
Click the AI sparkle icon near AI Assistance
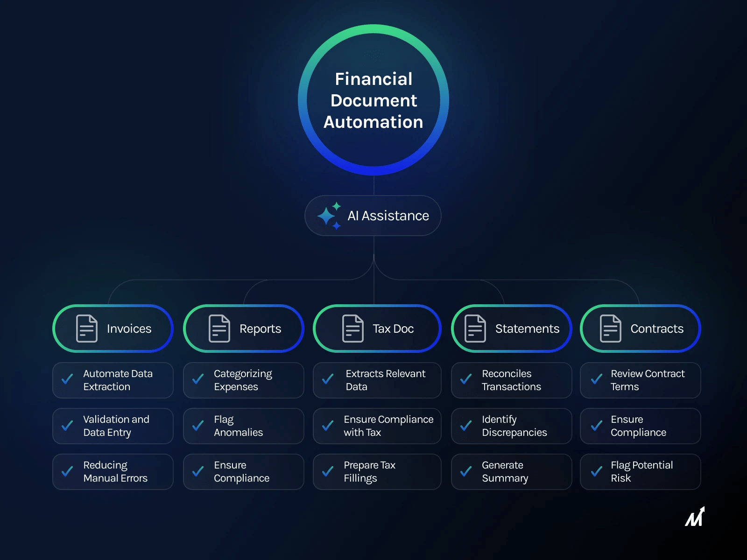tap(330, 215)
